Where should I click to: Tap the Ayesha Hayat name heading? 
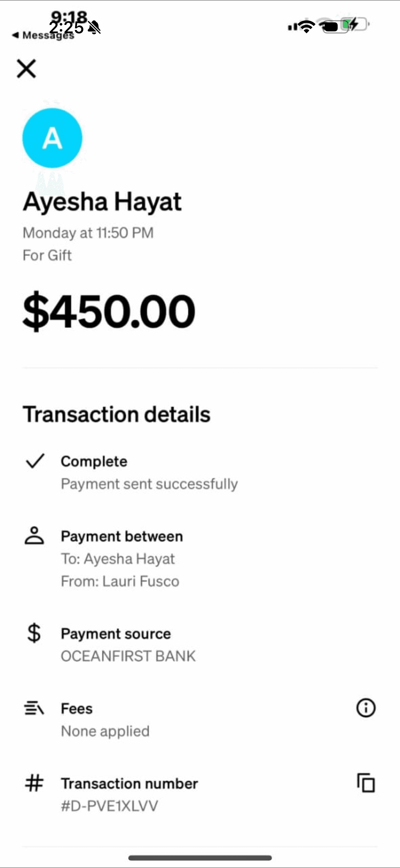tap(102, 202)
